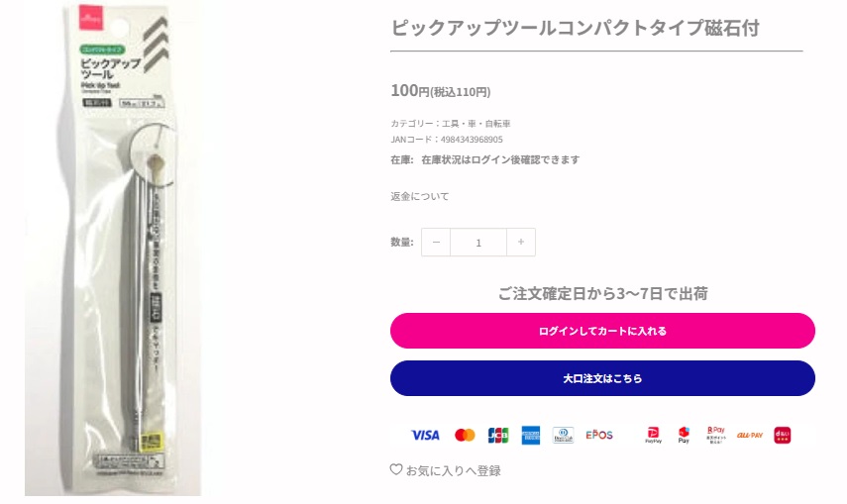Click the d払い payment icon

coord(783,435)
